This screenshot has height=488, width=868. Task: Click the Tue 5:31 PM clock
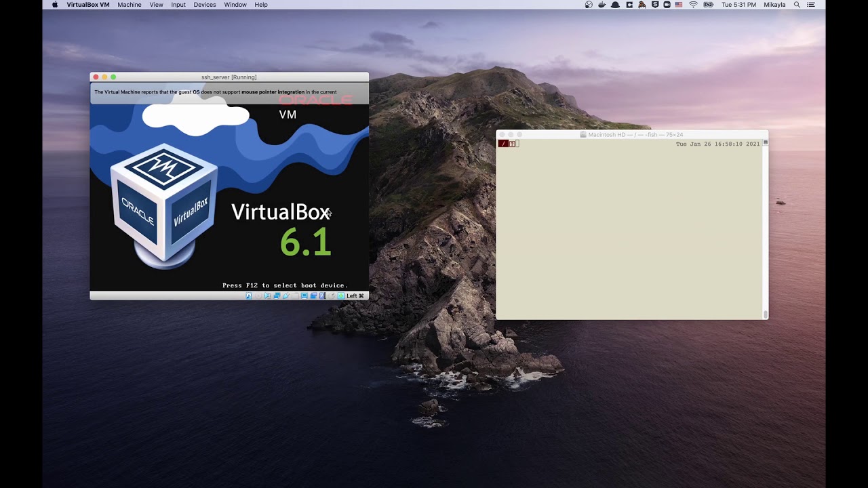(x=738, y=5)
